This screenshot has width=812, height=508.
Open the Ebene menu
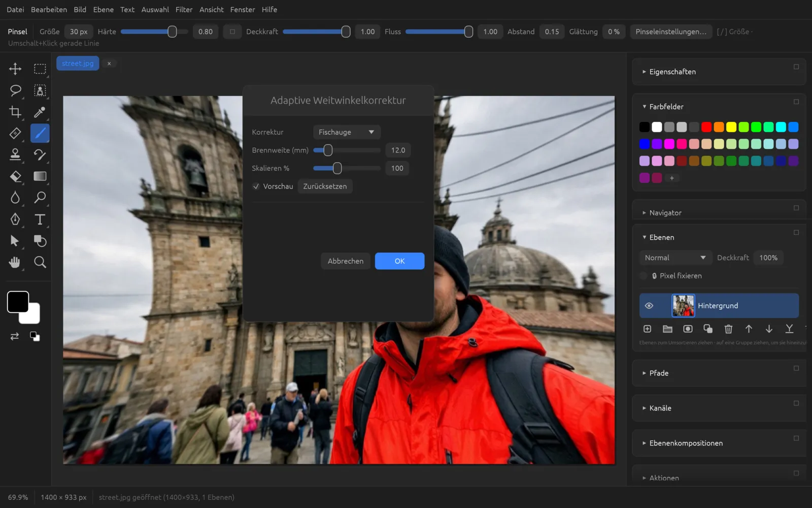click(103, 10)
